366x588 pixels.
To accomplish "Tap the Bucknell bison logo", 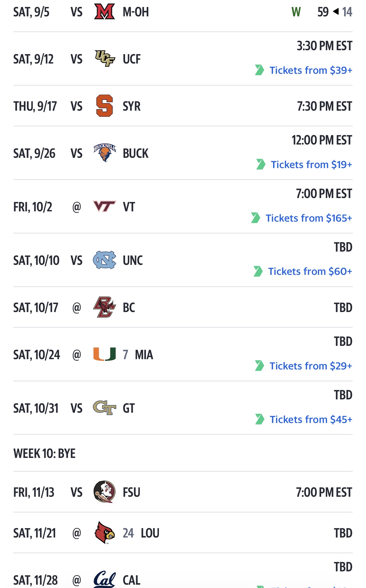I will [x=105, y=153].
